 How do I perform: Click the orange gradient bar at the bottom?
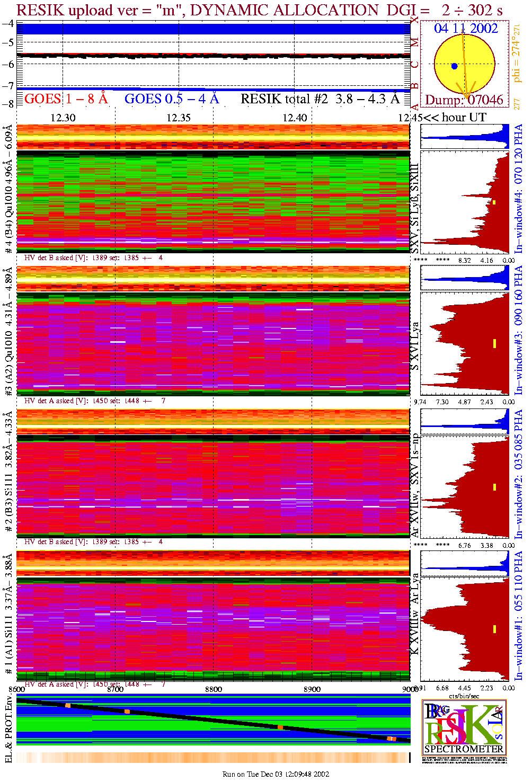click(x=213, y=758)
